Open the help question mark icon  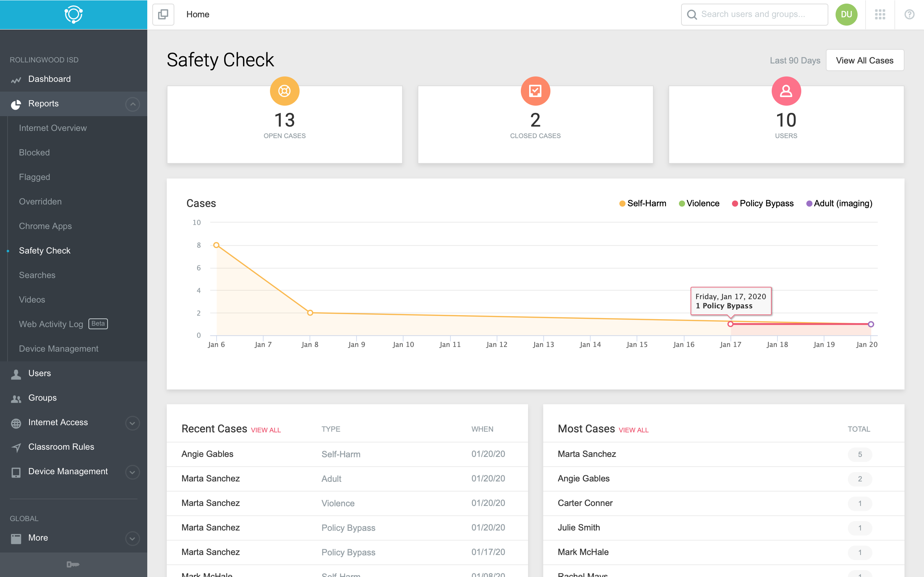click(x=909, y=14)
